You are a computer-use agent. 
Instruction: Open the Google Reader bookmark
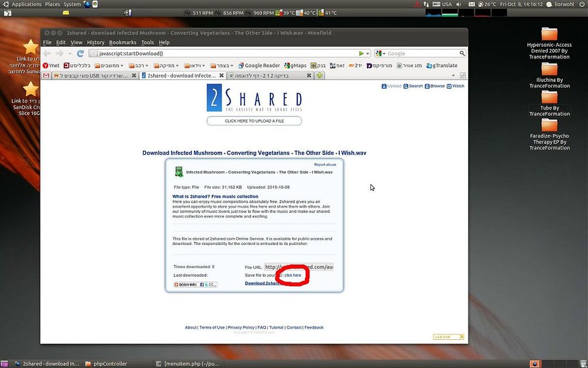click(x=259, y=65)
